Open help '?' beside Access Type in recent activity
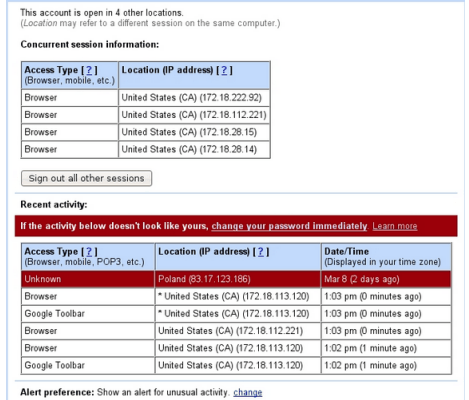 click(x=89, y=251)
